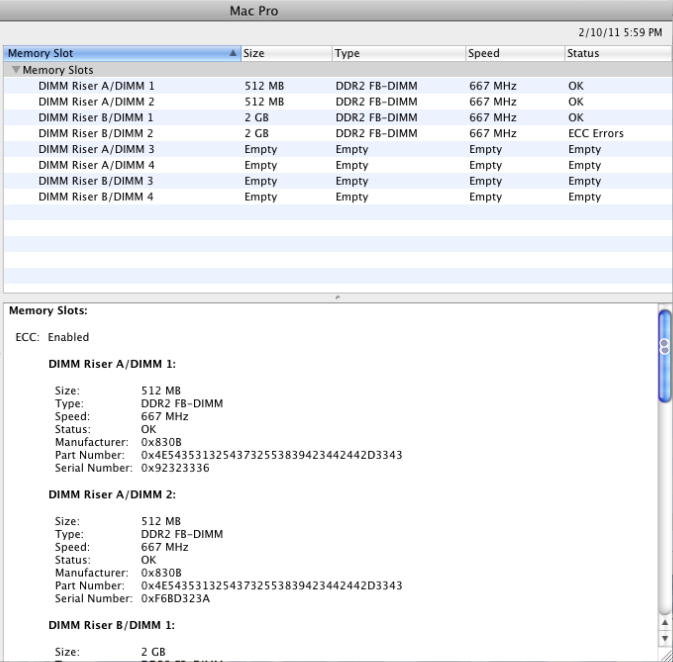Select DIMM Riser A/DIMM 2 row
Viewport: 673px width, 662px height.
[x=337, y=102]
